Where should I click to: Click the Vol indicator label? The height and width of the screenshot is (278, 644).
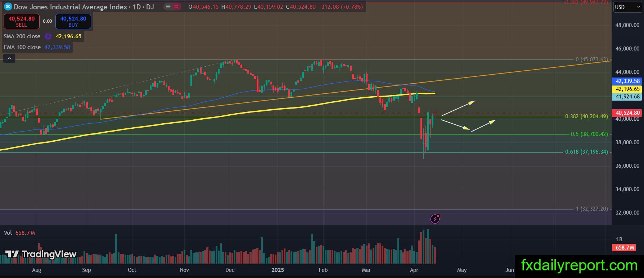8,233
